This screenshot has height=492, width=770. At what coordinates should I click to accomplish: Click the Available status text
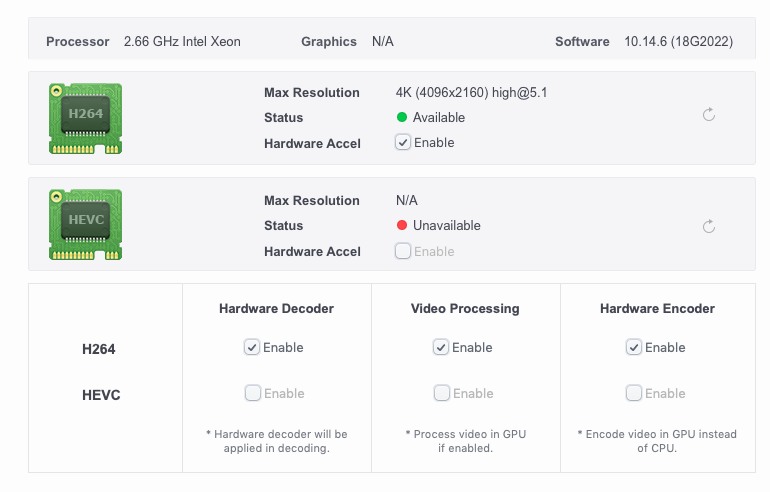tap(439, 117)
